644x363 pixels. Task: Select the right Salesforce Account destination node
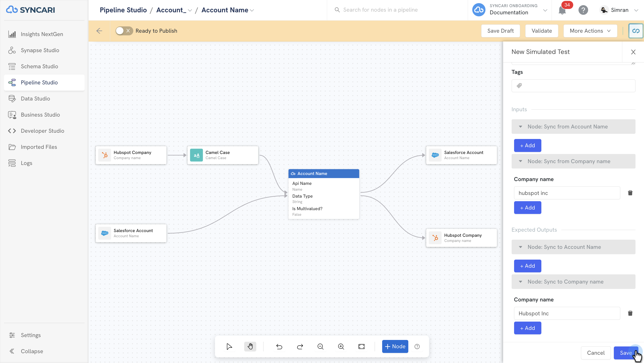tap(462, 155)
